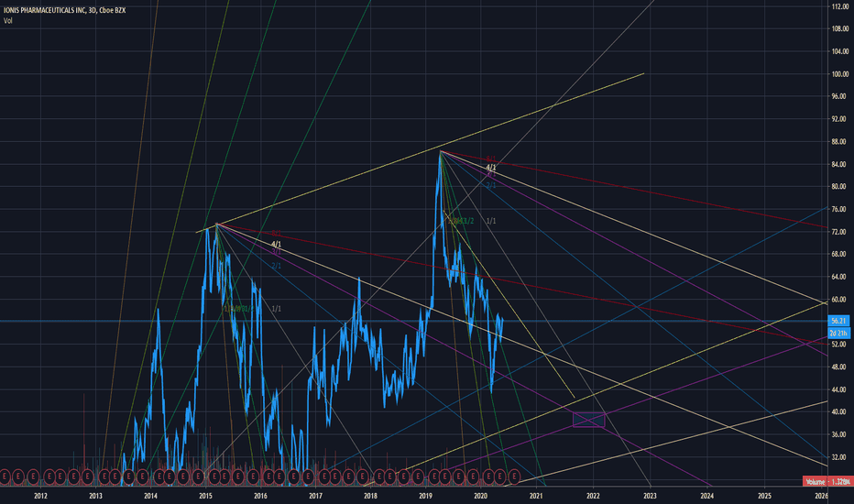Click the 2021 year label on time axis
854x504 pixels.
point(536,496)
